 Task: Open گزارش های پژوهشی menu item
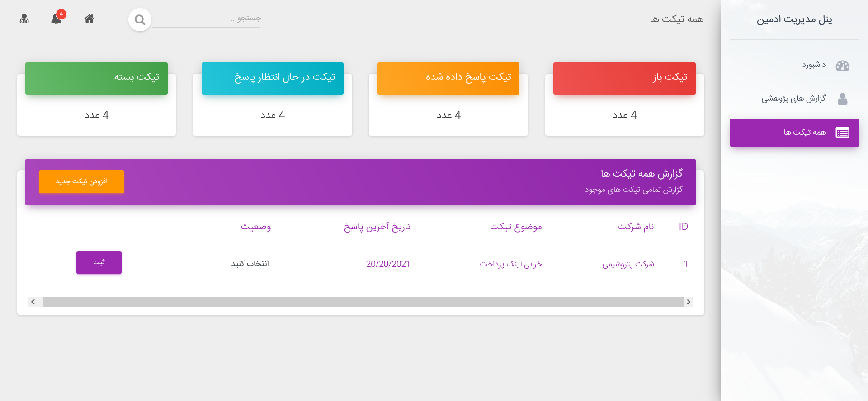coord(794,99)
